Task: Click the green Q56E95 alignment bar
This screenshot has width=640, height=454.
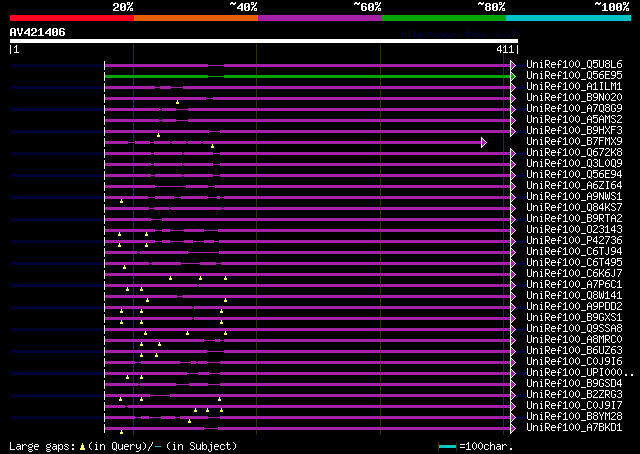Action: pyautogui.click(x=307, y=76)
